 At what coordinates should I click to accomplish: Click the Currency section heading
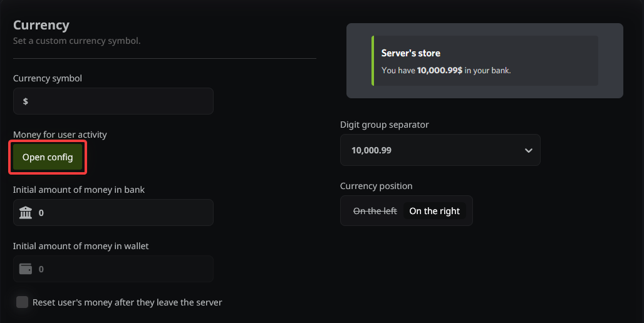pyautogui.click(x=41, y=25)
